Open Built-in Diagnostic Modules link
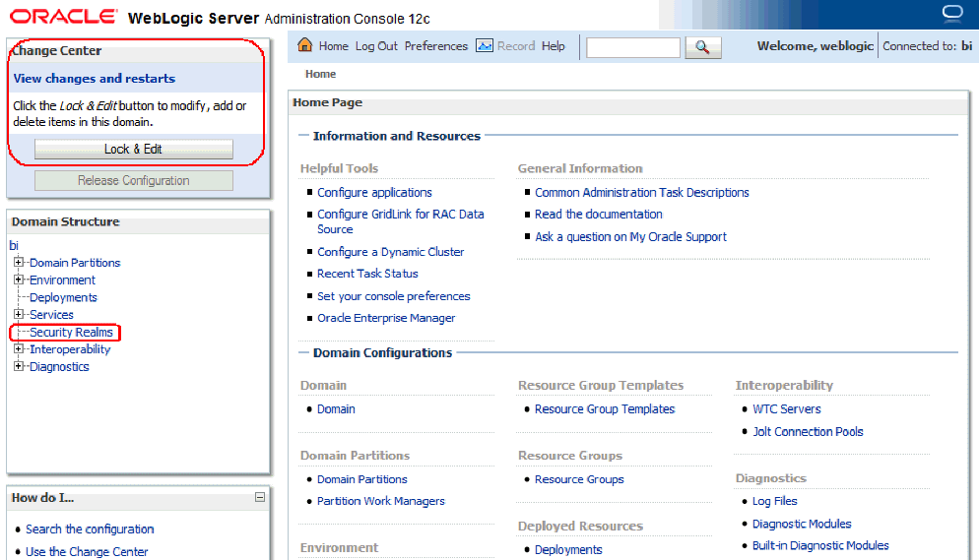979x560 pixels. 820,545
